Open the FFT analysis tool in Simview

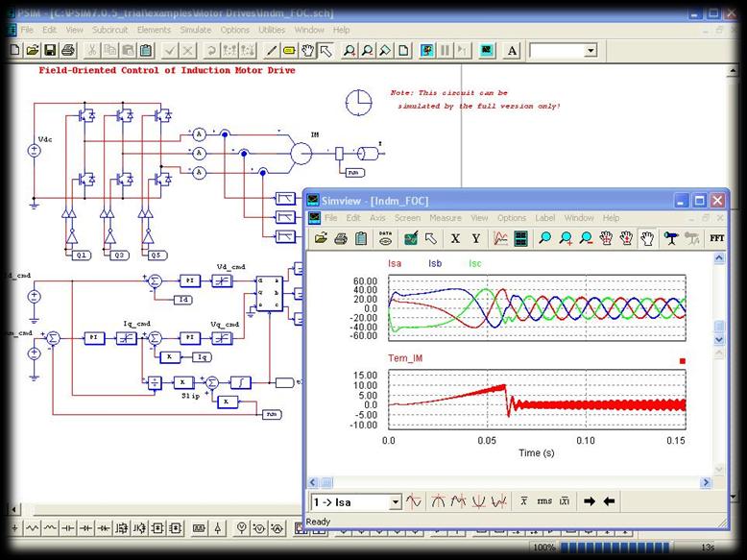(716, 238)
